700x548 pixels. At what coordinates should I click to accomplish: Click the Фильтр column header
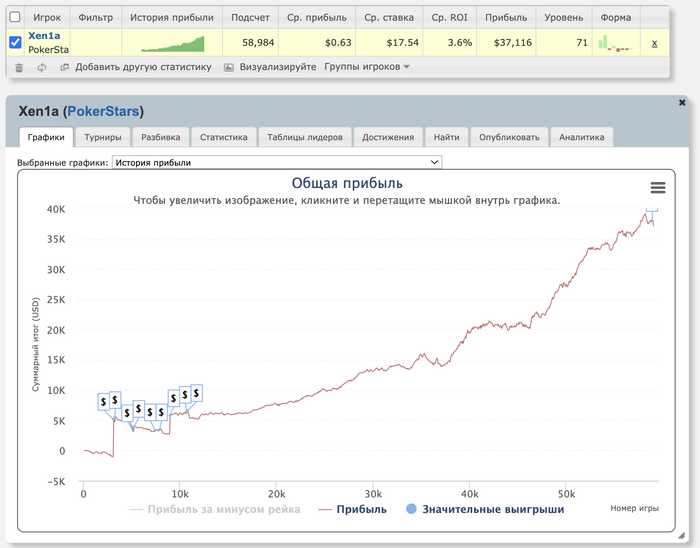tap(96, 17)
